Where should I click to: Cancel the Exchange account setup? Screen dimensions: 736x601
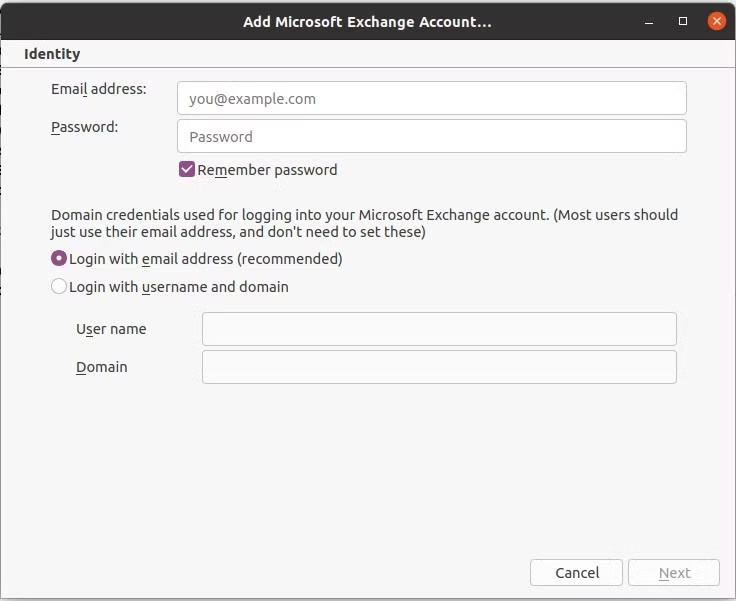tap(576, 572)
